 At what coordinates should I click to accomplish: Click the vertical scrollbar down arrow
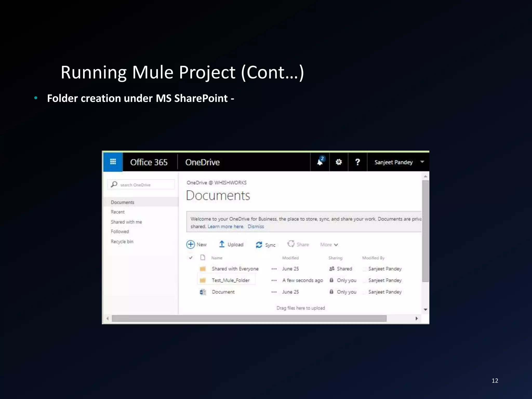[425, 309]
